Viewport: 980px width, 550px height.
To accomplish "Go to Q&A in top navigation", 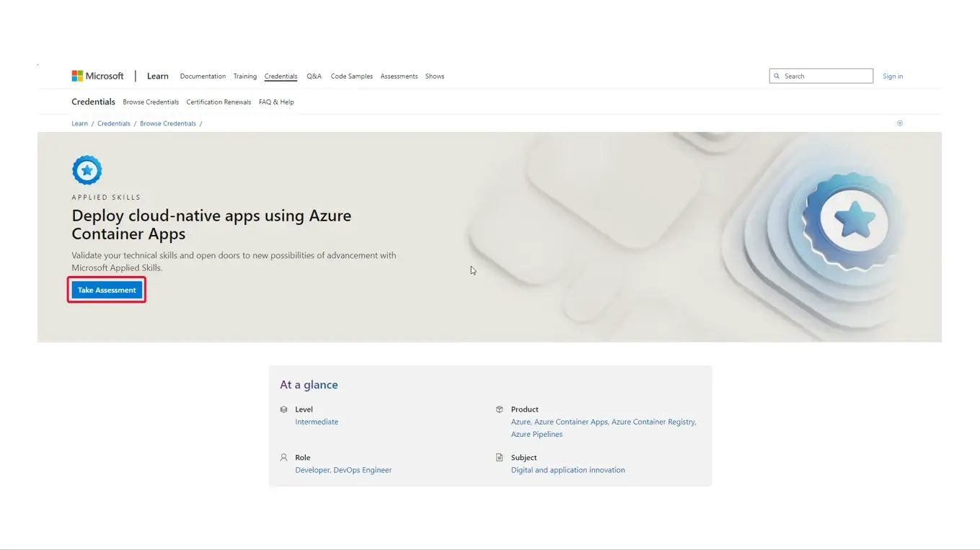I will tap(314, 76).
